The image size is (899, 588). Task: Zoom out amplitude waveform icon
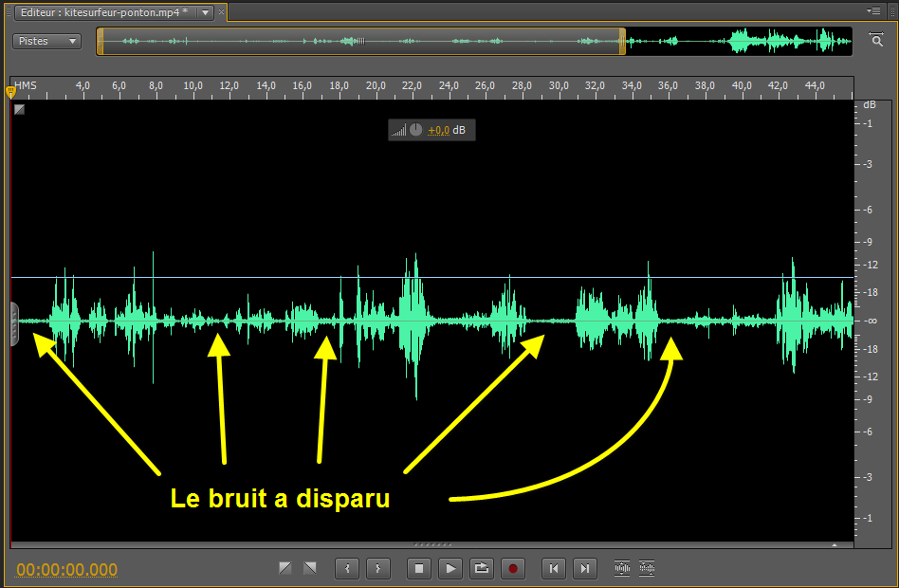pos(647,568)
